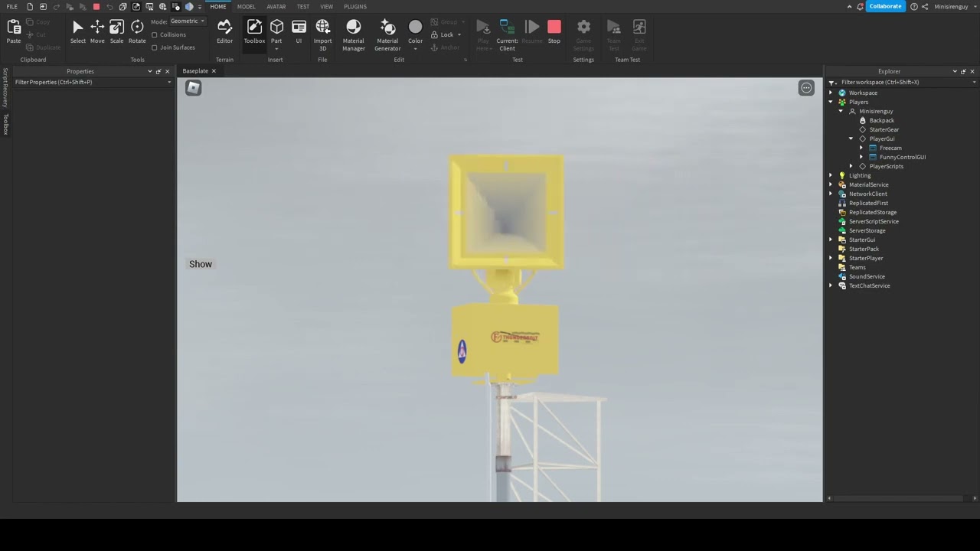980x551 pixels.
Task: Open the AVATAR ribbon tab
Action: (x=276, y=6)
